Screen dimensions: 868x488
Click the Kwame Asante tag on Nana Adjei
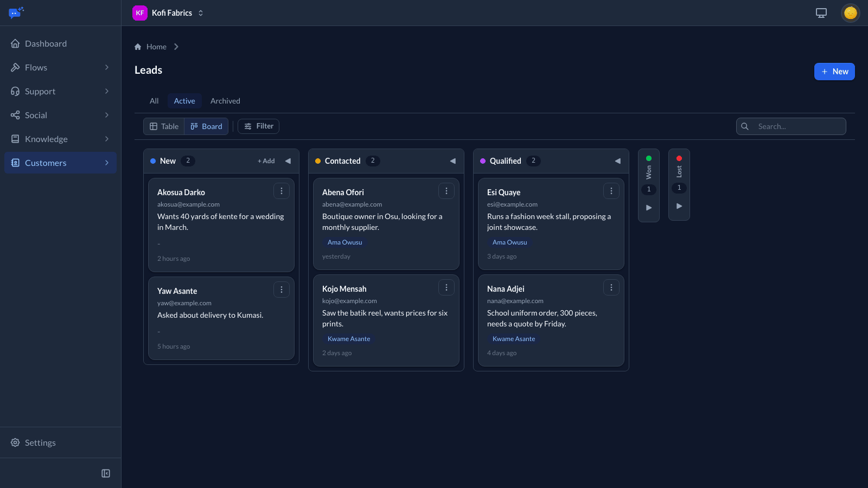click(x=514, y=339)
